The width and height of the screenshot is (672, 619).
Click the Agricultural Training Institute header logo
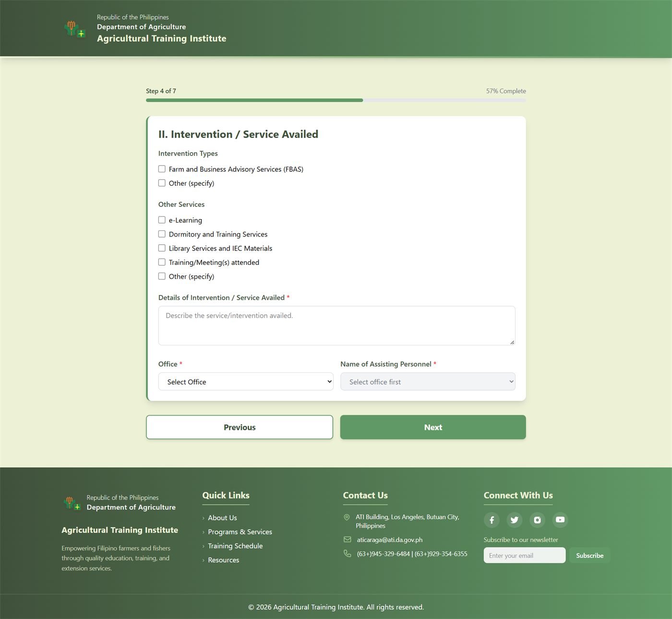[75, 29]
